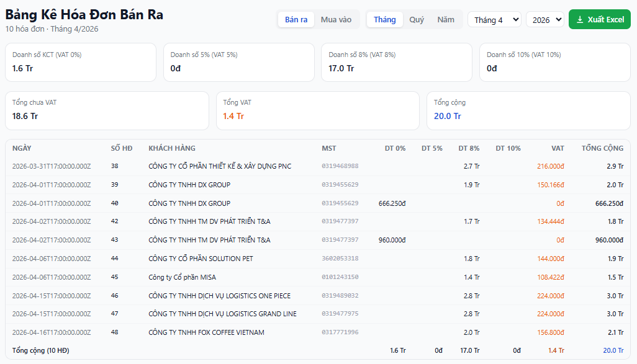Click the DT 10% column header
Viewport: 637px width, 364px height.
coord(508,148)
